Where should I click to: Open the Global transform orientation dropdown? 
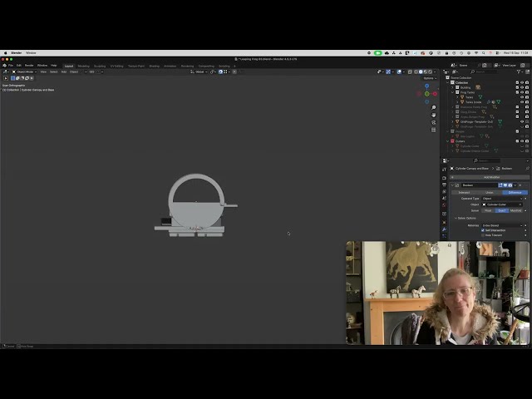[x=199, y=72]
